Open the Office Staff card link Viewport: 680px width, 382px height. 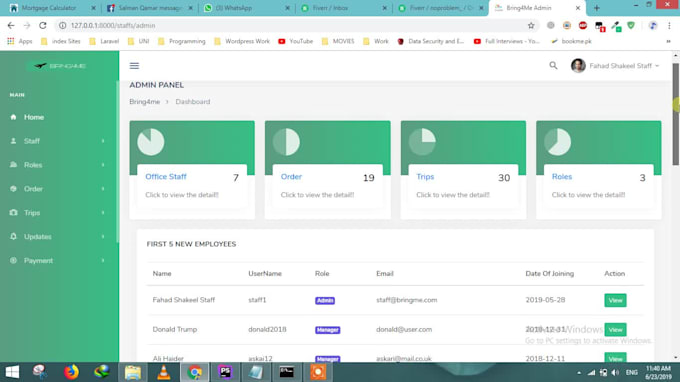[166, 176]
